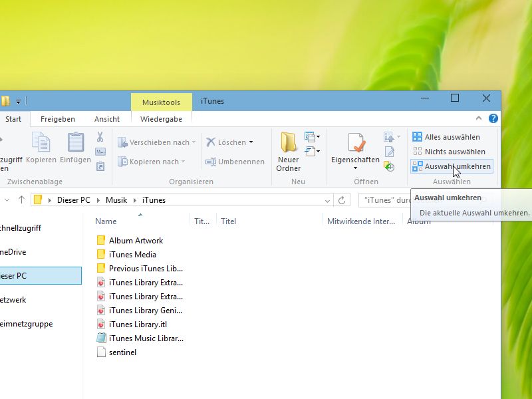This screenshot has width=532, height=399.
Task: Click the iTunes search field
Action: pos(385,200)
